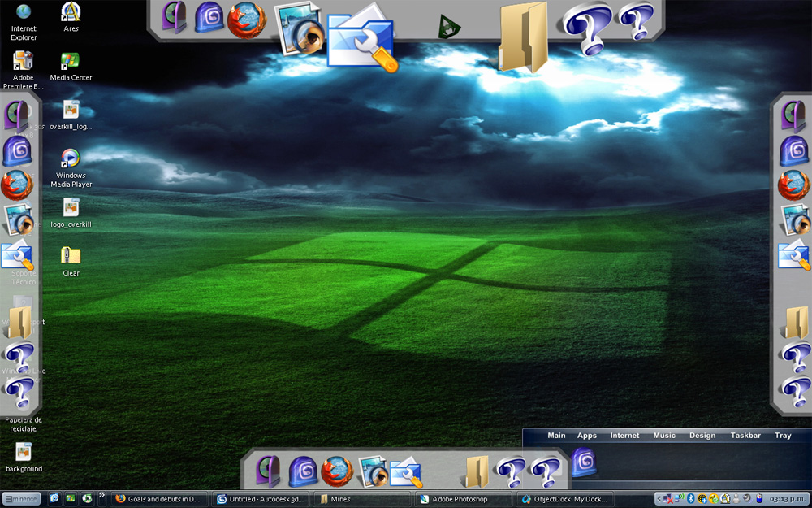
Task: Click the taskbar clock showing 03:13 p.m.
Action: click(x=787, y=499)
